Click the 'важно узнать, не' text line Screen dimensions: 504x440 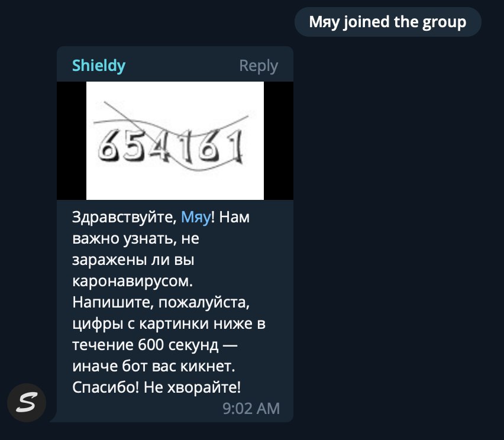(x=135, y=238)
